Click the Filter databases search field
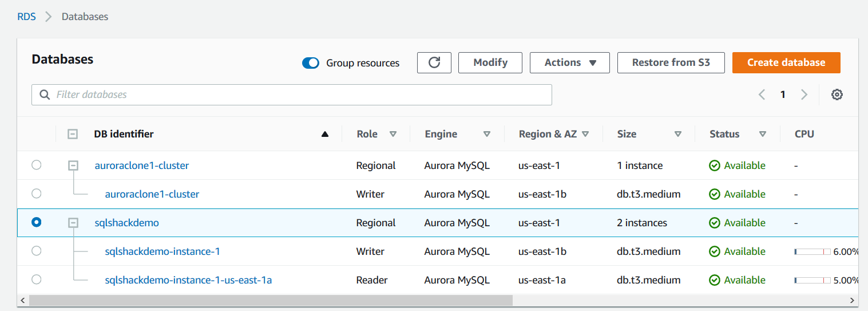 point(292,95)
